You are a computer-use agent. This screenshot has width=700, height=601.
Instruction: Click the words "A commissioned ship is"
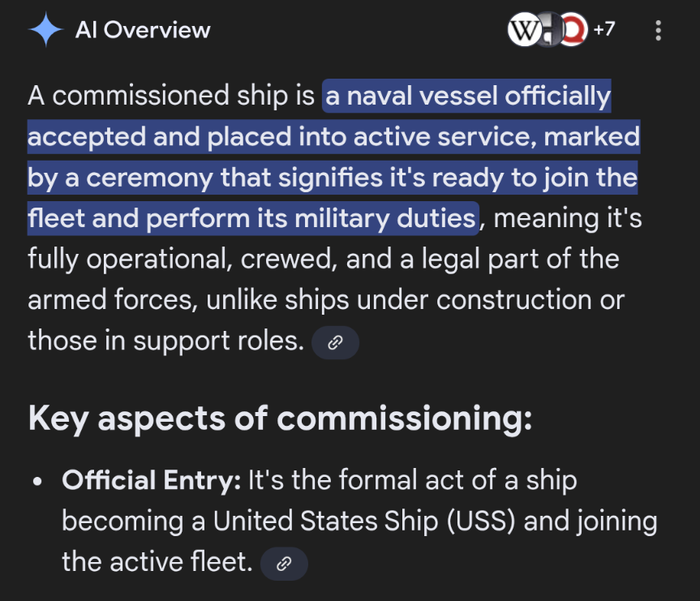coord(170,97)
